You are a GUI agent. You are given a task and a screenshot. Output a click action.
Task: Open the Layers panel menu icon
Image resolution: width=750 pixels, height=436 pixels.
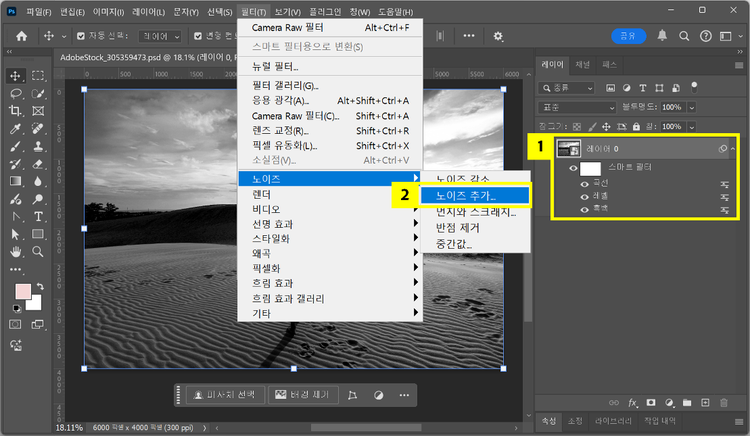[x=739, y=65]
